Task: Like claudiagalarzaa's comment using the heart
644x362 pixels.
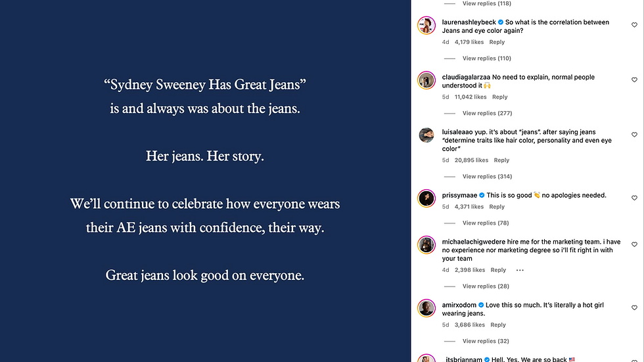Action: [x=634, y=80]
